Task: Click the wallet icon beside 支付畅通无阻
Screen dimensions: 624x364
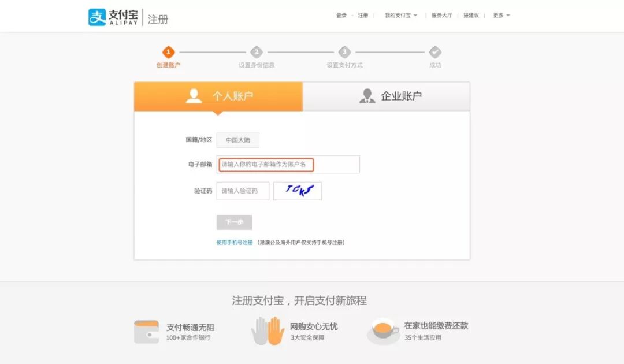Action: coord(146,332)
